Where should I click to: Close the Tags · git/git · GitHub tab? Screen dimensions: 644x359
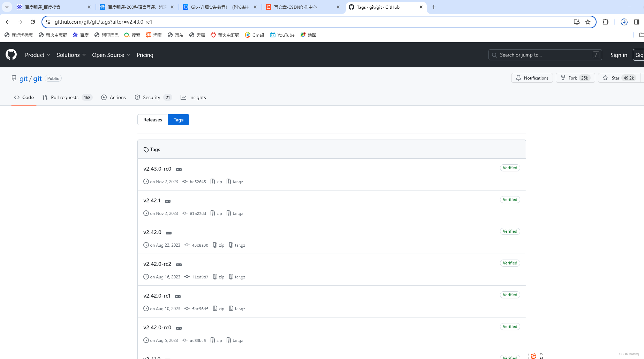coord(421,7)
